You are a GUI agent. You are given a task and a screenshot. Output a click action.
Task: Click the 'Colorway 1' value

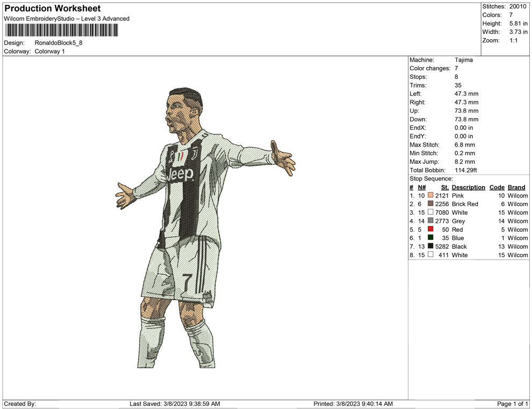point(49,52)
